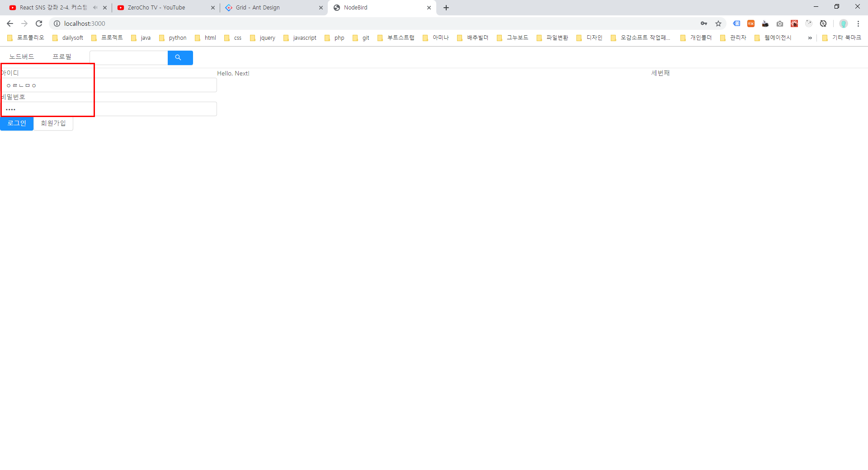Open the jquery bookmark folder
Image resolution: width=868 pixels, height=470 pixels.
point(262,38)
